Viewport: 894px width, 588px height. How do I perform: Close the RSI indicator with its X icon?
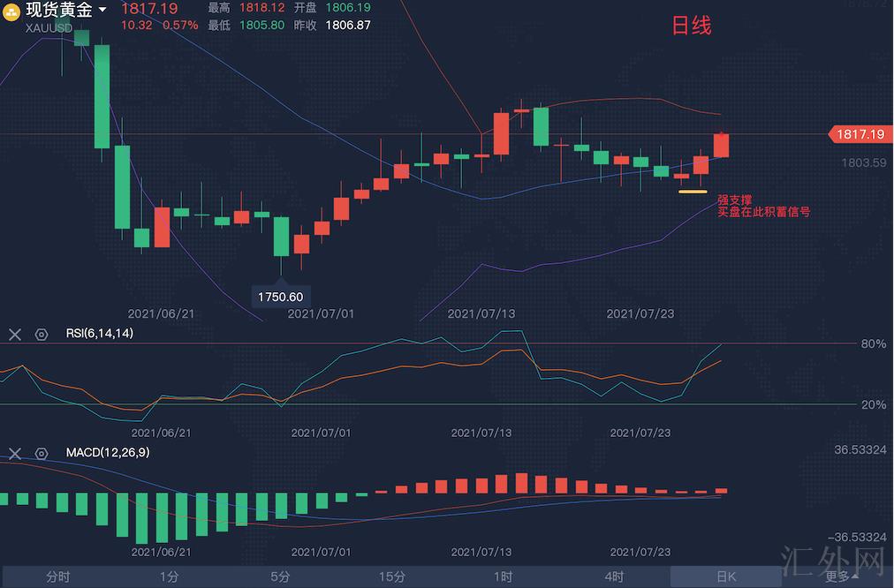(x=15, y=334)
